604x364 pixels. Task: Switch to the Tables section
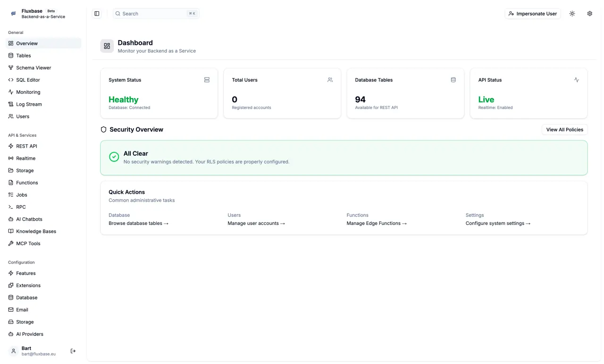(23, 55)
